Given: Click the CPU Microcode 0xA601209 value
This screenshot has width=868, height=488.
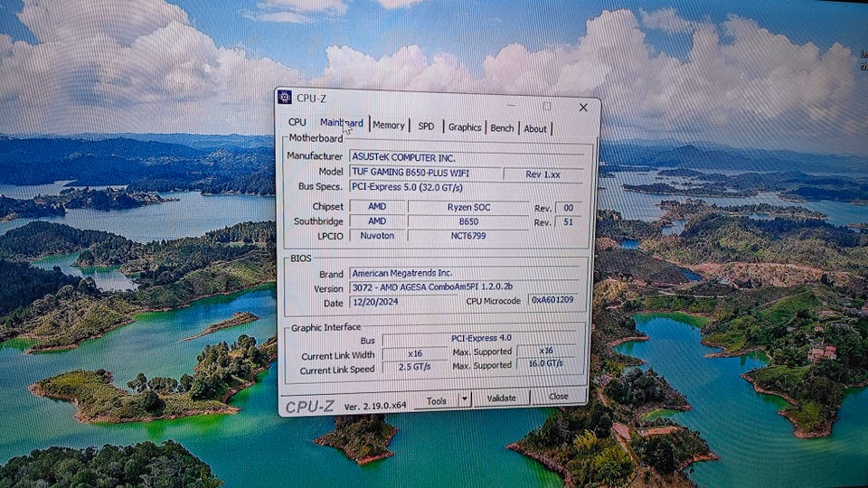Looking at the screenshot, I should [x=552, y=299].
